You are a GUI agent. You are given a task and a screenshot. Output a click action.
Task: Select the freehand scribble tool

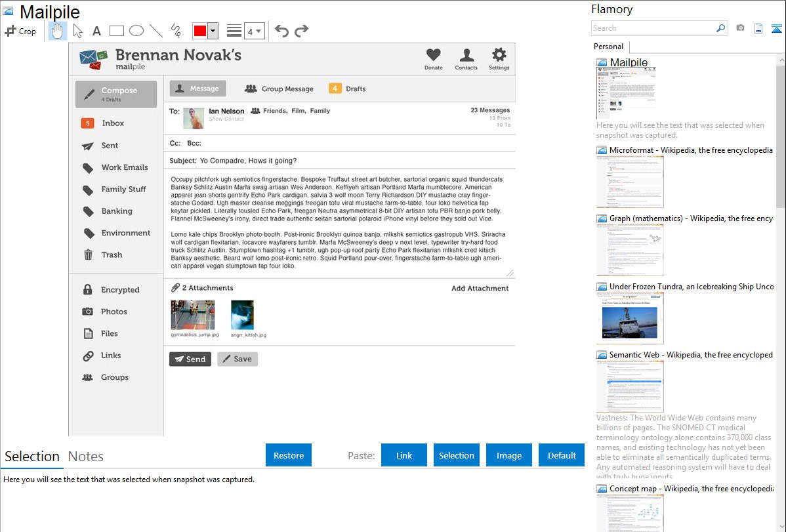click(x=176, y=31)
